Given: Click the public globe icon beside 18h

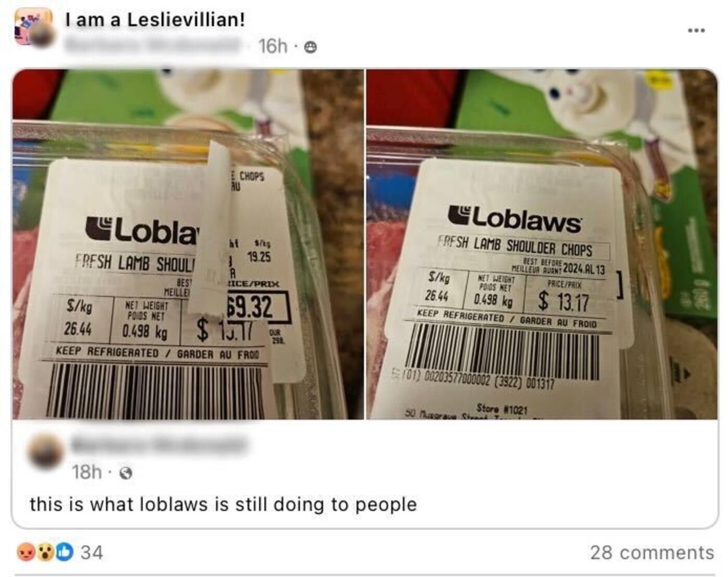Looking at the screenshot, I should (126, 473).
